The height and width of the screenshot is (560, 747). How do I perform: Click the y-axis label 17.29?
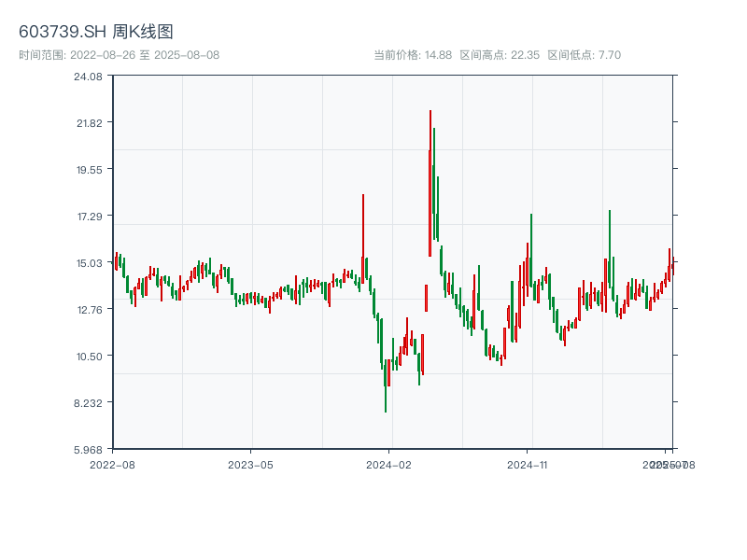[x=90, y=217]
